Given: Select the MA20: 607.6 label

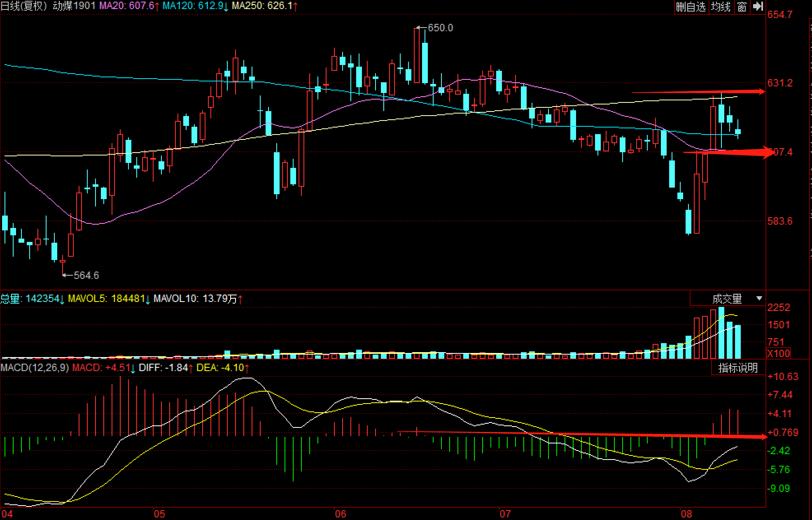Looking at the screenshot, I should coord(129,6).
